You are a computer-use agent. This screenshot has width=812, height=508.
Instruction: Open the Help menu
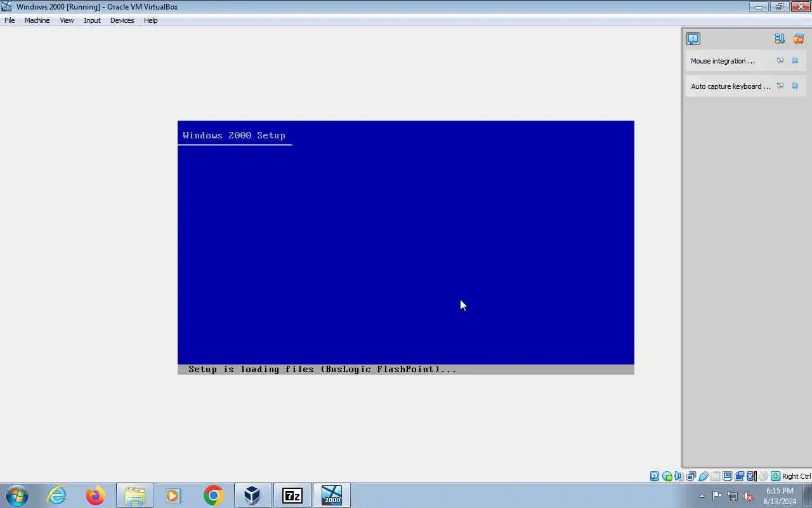(150, 20)
